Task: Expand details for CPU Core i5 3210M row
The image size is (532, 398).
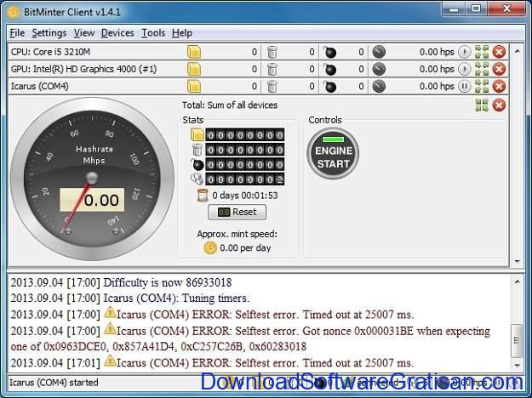Action: pos(482,52)
